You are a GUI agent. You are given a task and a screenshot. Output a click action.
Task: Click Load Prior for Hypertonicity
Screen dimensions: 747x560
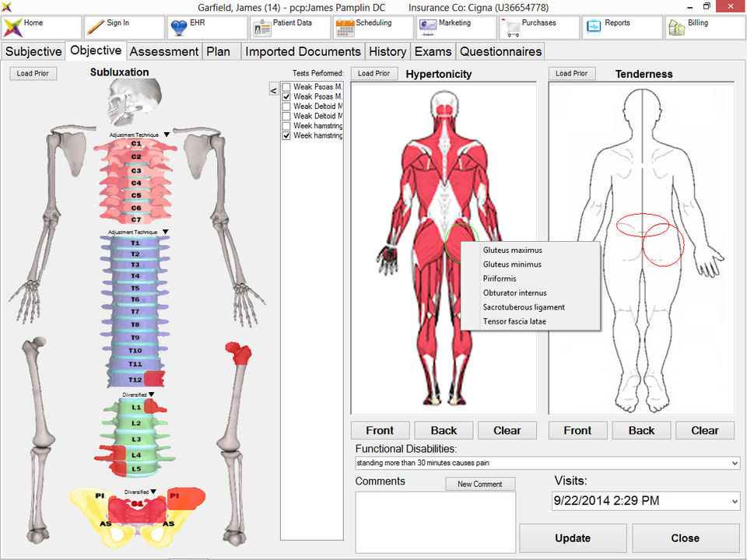click(x=374, y=73)
